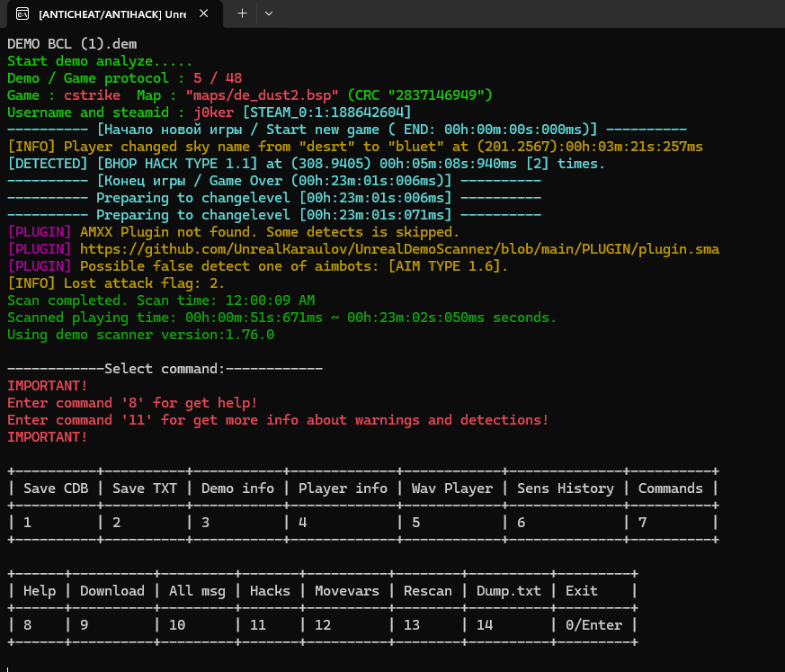Click the 'Dump.txt' table cell

point(509,591)
